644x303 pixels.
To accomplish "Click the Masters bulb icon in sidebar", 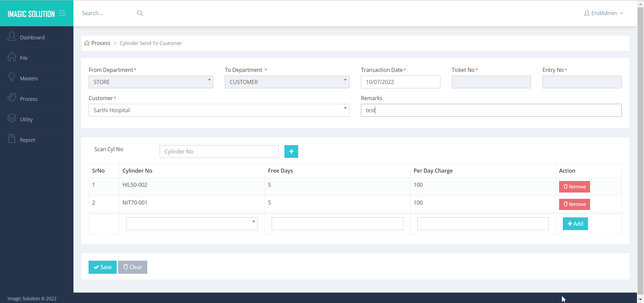I will [x=12, y=77].
